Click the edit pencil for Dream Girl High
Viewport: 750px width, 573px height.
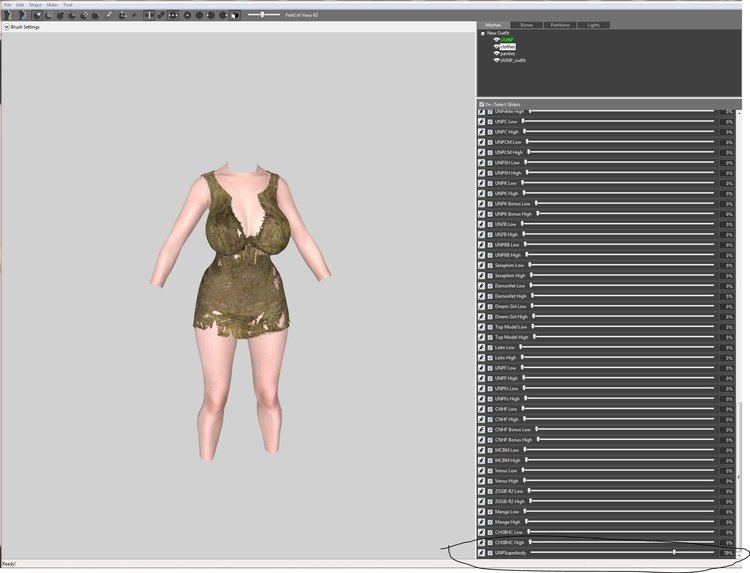point(482,317)
